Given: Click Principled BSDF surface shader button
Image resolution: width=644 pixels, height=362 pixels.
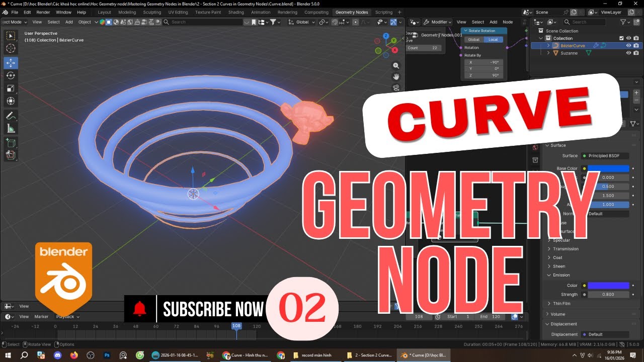Looking at the screenshot, I should click(x=605, y=156).
